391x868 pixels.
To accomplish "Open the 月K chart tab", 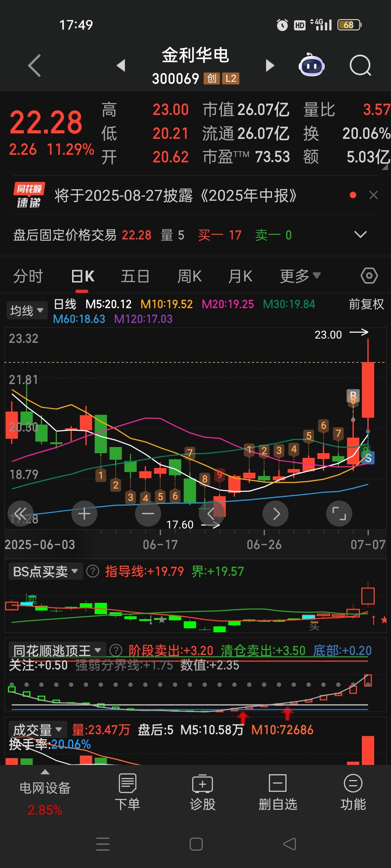I will (x=240, y=276).
